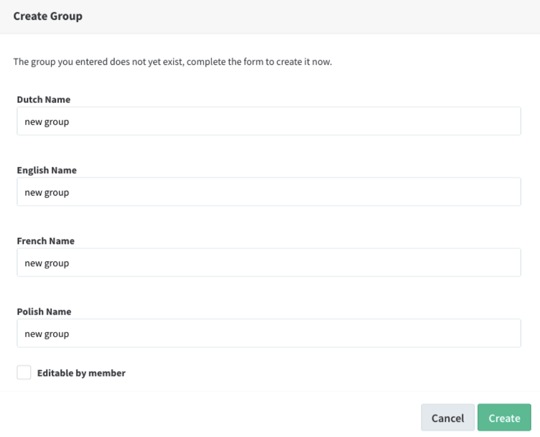Click the 'new group' text under Polish Name

tap(47, 334)
